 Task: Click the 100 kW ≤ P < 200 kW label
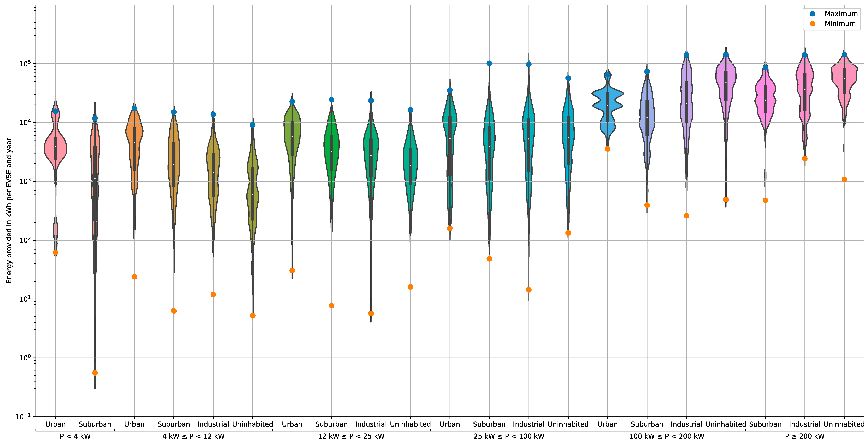(667, 436)
